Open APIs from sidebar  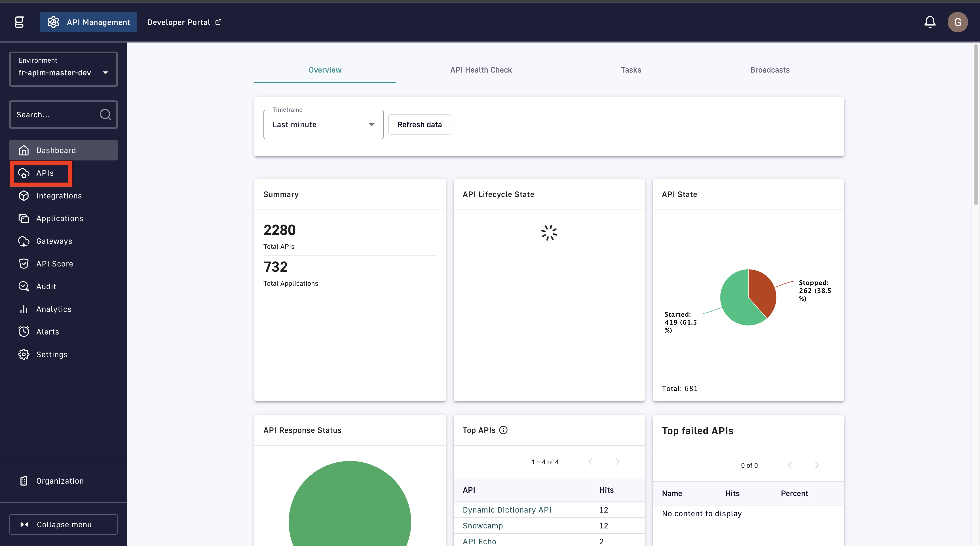(45, 173)
